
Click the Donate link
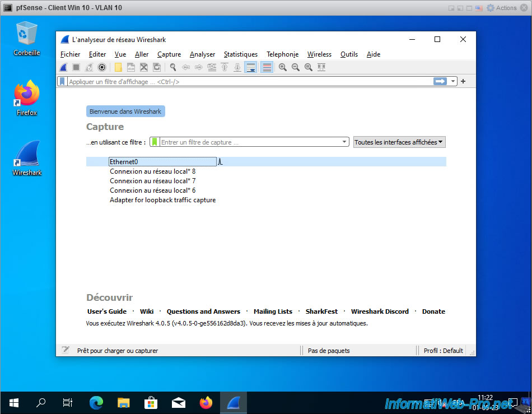[433, 311]
